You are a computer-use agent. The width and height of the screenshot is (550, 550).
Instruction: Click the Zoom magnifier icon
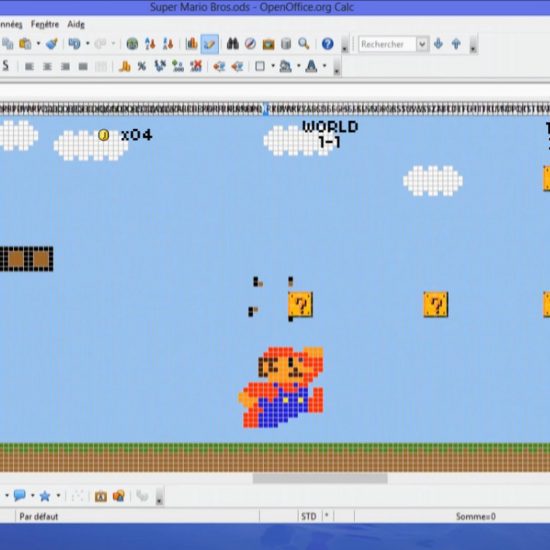[304, 44]
